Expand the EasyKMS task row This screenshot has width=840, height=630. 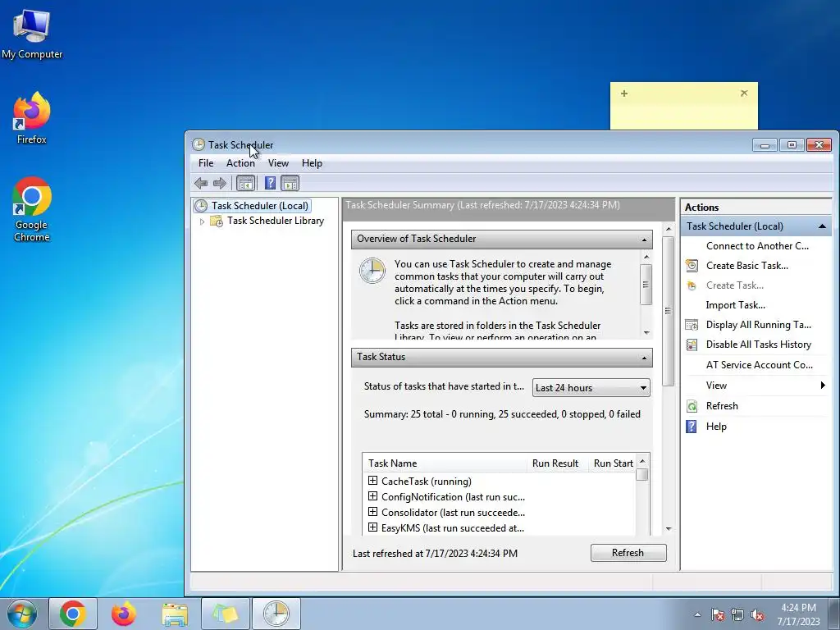click(x=373, y=527)
